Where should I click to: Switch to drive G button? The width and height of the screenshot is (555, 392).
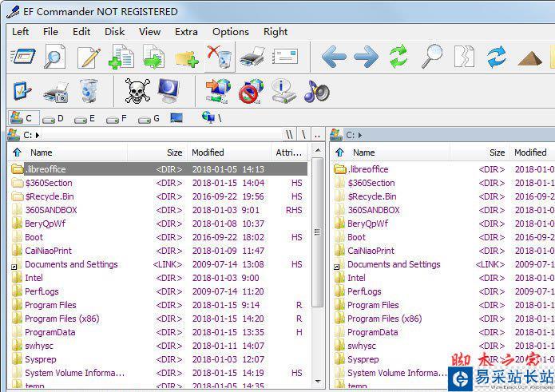[x=149, y=118]
